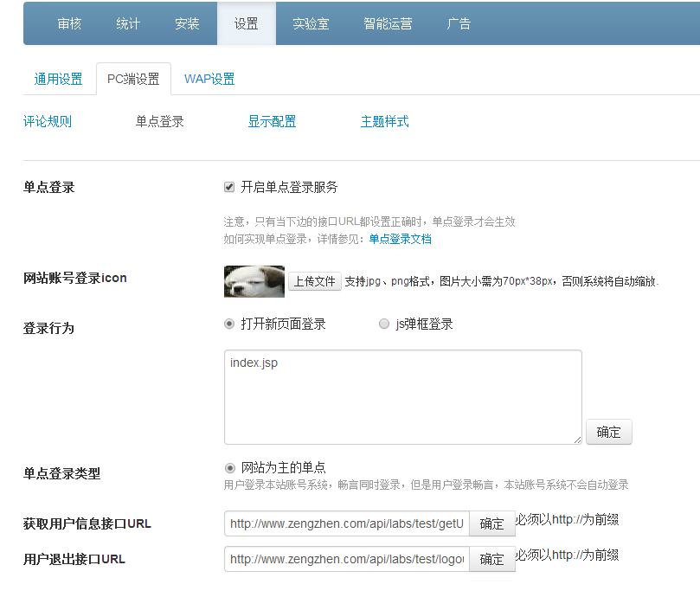Viewport: 700px width, 610px height.
Task: Click the dog login icon thumbnail
Action: tap(254, 281)
